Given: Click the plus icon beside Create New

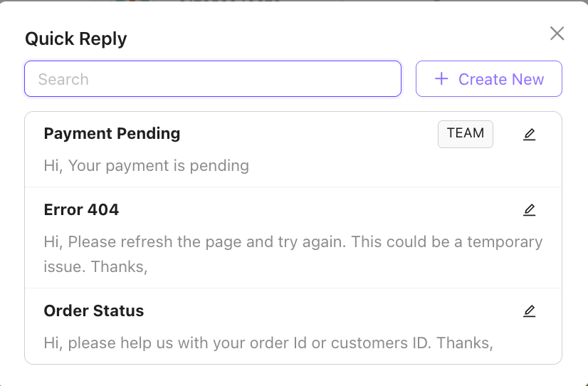Looking at the screenshot, I should coord(441,79).
